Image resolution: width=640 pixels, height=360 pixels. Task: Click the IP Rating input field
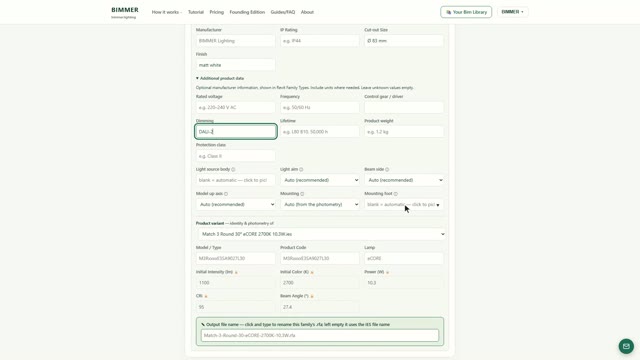[x=320, y=41]
